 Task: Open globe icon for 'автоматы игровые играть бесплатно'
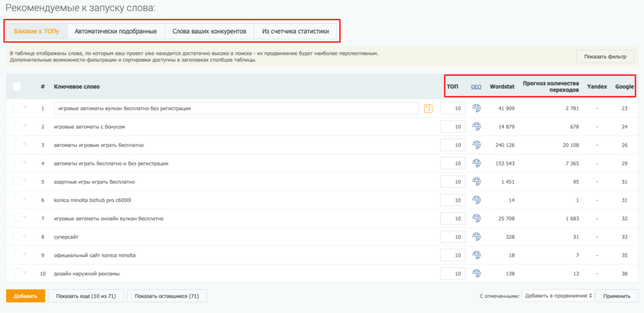(x=477, y=145)
